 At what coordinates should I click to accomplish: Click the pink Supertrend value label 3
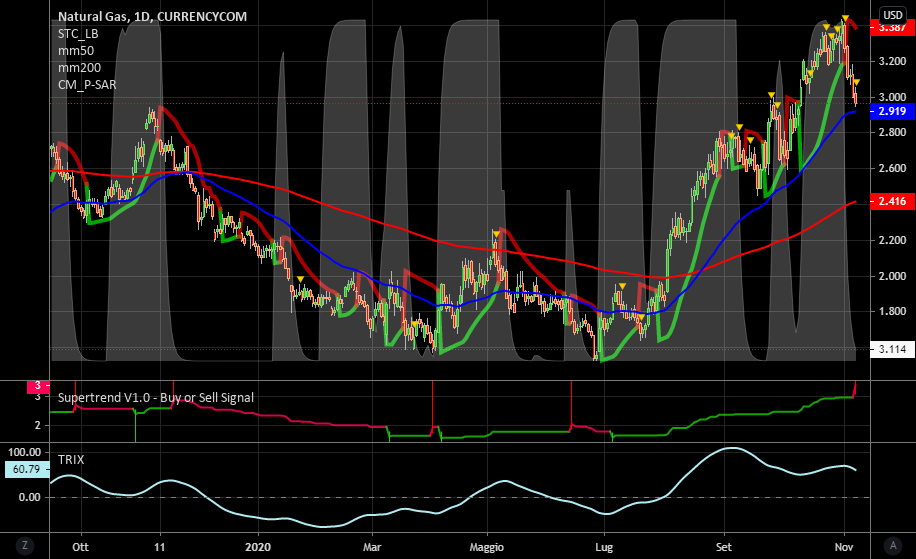[37, 386]
